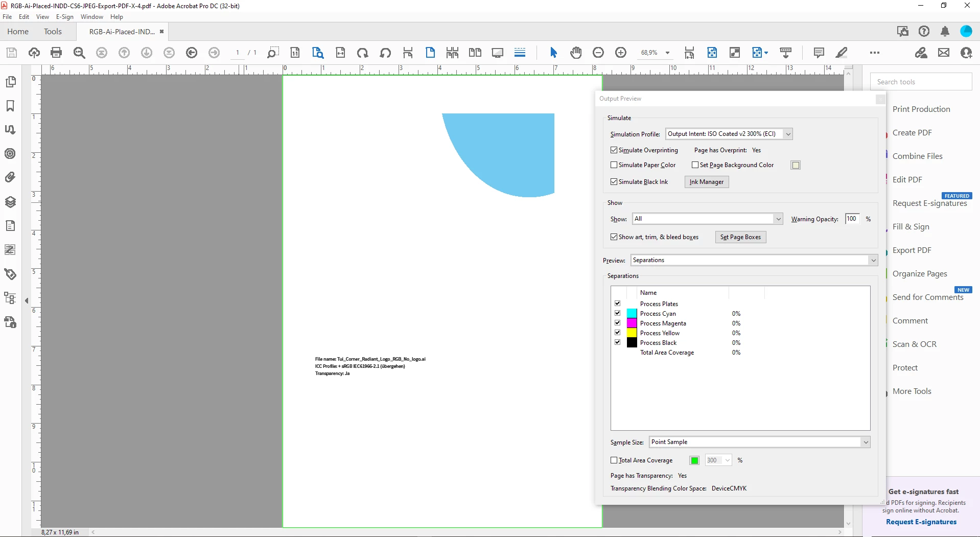980x537 pixels.
Task: Zoom in with plus circle icon
Action: 621,53
